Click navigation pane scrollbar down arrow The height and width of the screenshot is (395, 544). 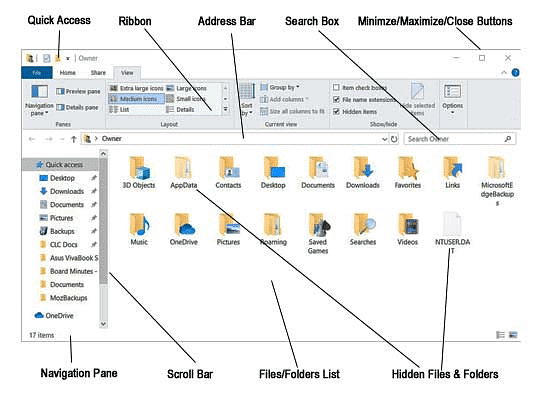[103, 324]
